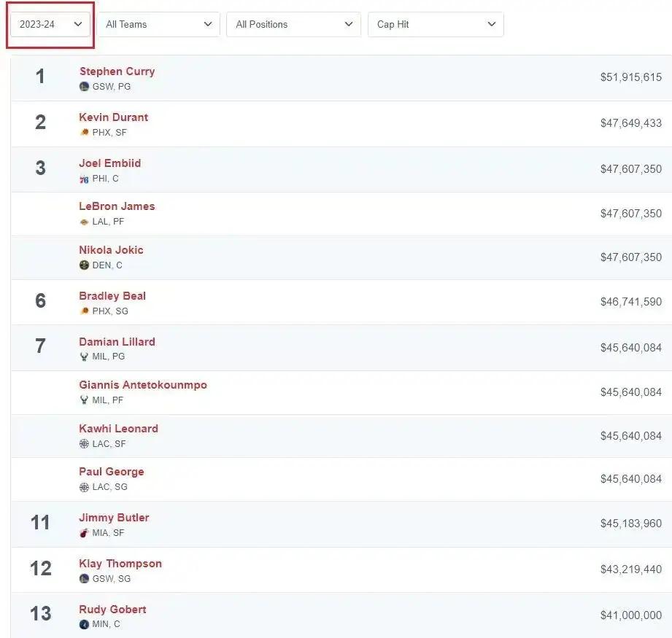Screen dimensions: 672x638
Task: Expand the Cap Hit dropdown
Action: [436, 24]
